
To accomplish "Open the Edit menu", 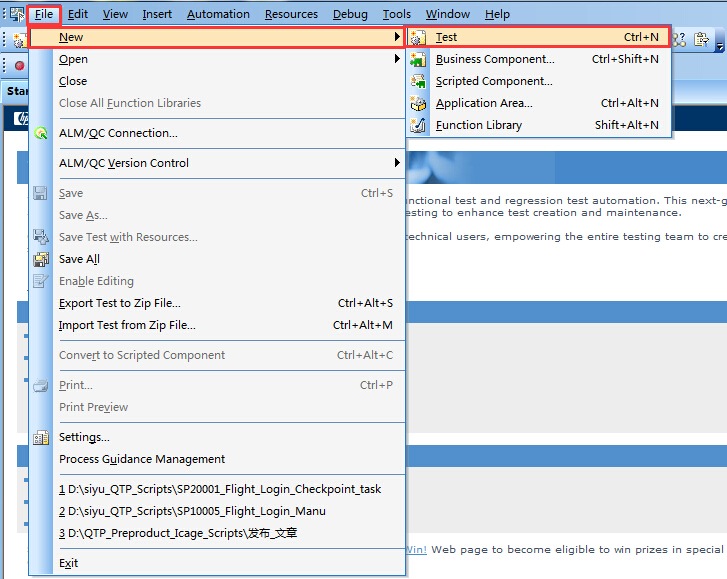I will coord(77,14).
